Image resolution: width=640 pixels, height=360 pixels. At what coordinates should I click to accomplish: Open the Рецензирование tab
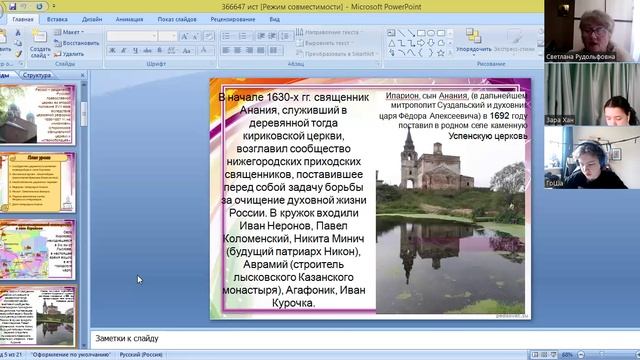click(x=233, y=19)
